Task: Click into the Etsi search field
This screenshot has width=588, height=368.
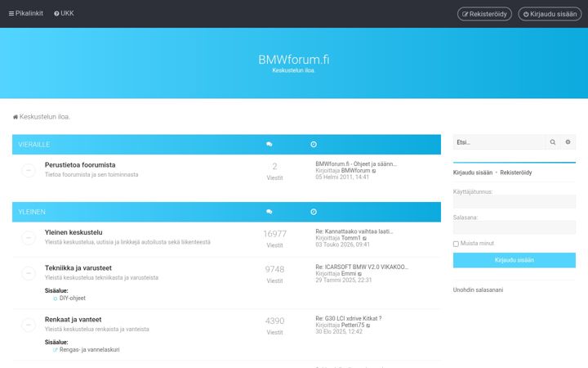Action: (499, 142)
